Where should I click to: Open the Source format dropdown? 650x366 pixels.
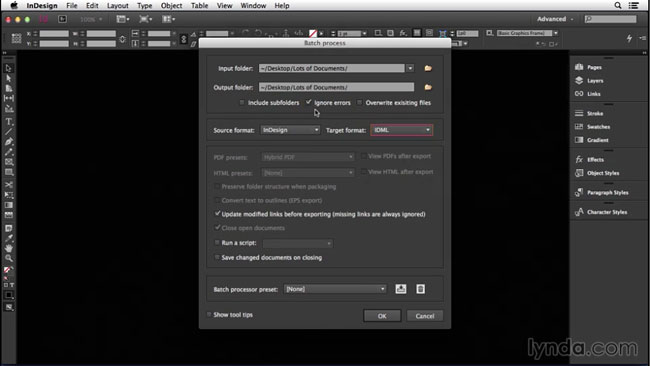pyautogui.click(x=290, y=130)
